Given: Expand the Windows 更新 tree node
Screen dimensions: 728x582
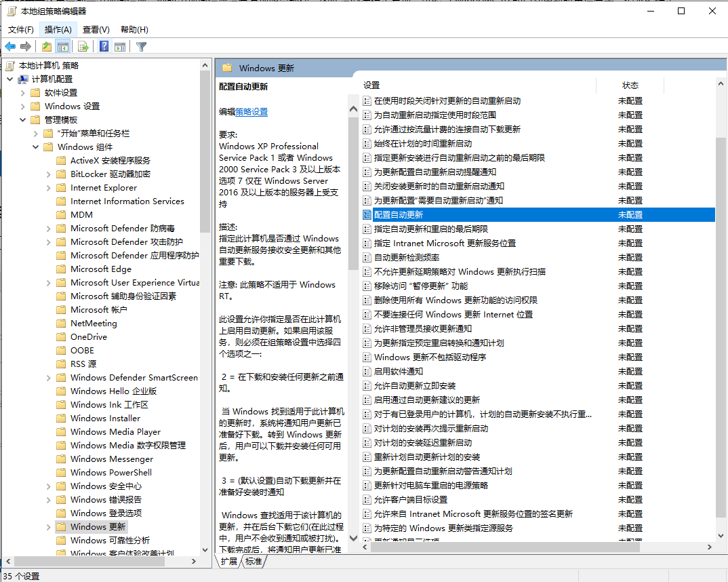Looking at the screenshot, I should pyautogui.click(x=49, y=527).
